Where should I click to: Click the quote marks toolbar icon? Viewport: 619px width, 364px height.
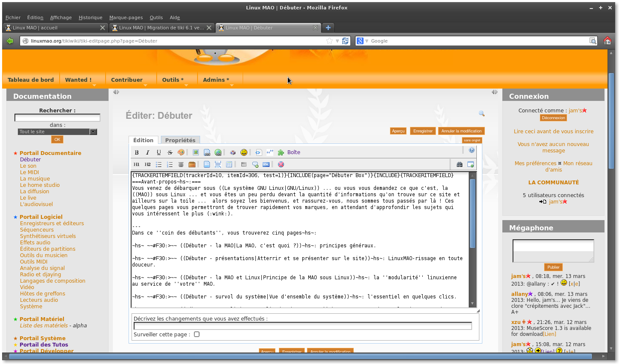270,152
